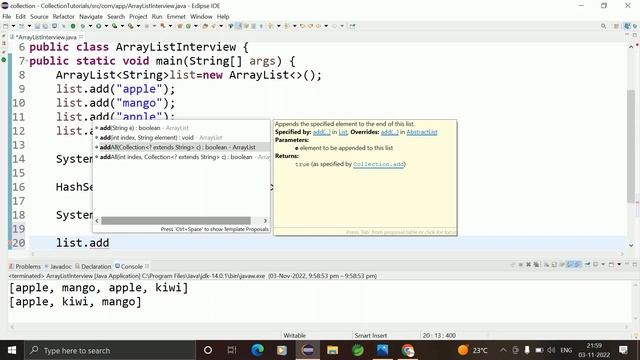Click the Open Console icon
Screen dimensions: 640x360
[x=611, y=264]
